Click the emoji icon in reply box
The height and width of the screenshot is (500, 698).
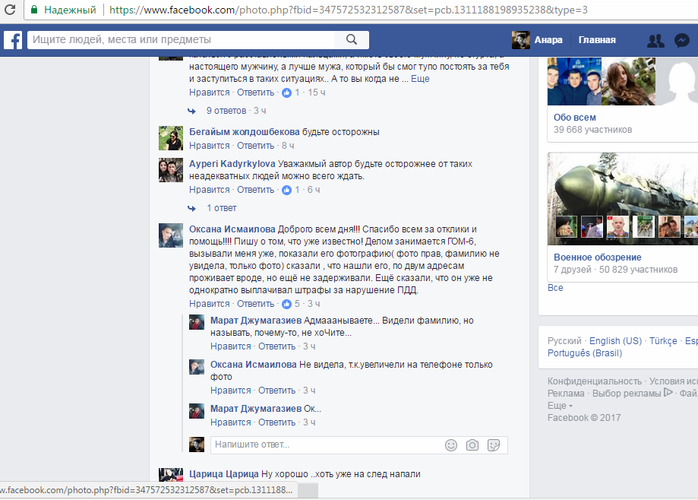[x=451, y=444]
